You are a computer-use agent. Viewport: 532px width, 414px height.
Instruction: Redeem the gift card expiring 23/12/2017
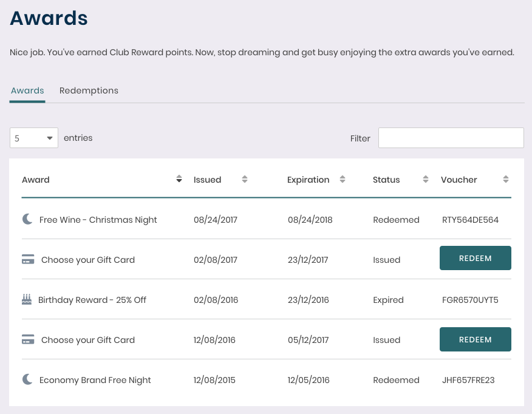tap(476, 258)
